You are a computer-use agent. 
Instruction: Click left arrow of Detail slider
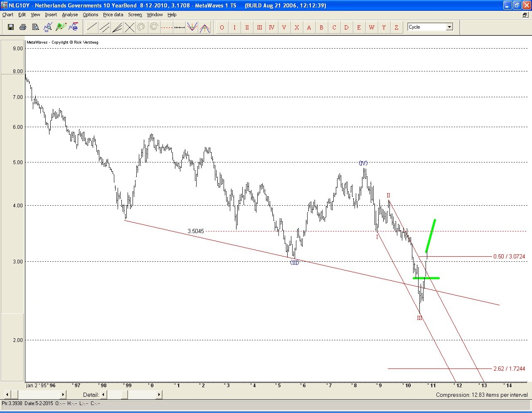coord(103,394)
